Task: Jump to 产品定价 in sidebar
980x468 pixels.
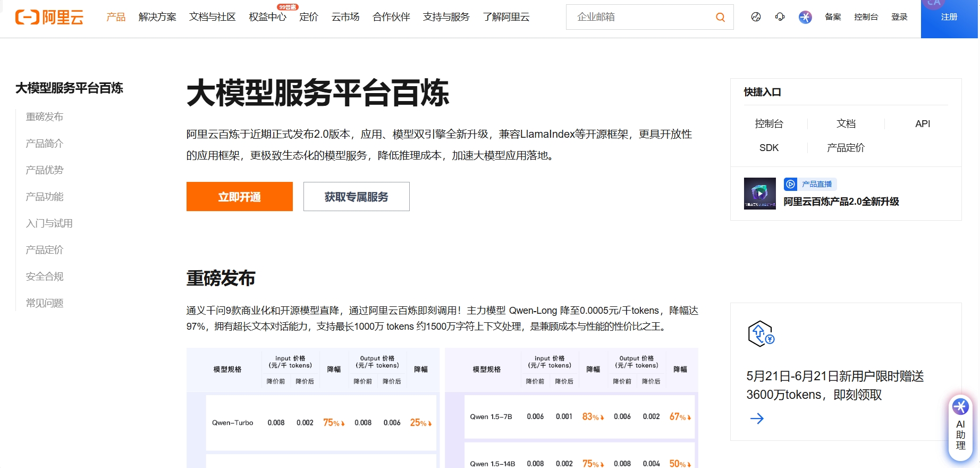Action: click(x=45, y=249)
